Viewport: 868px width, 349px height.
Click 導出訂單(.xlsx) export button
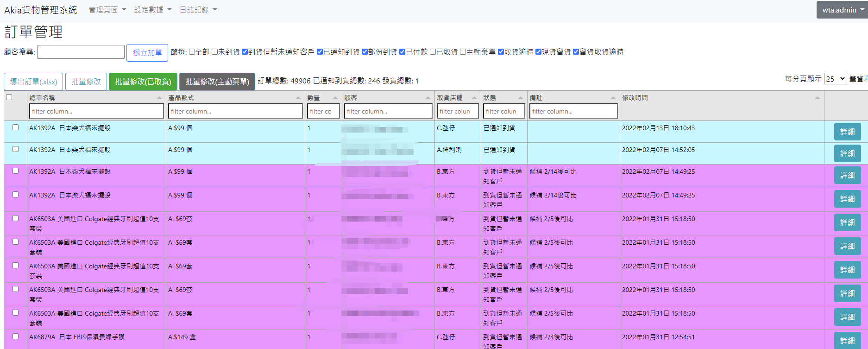33,82
